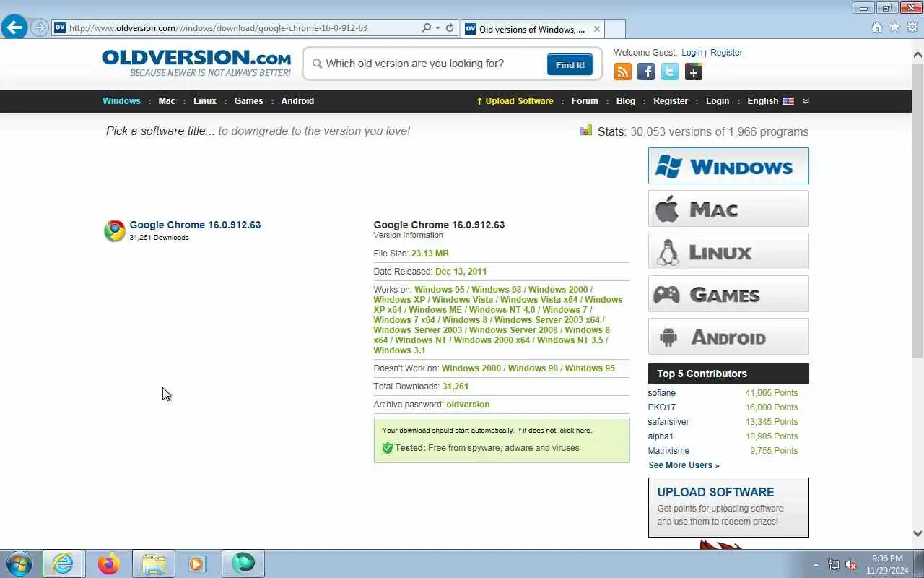Image resolution: width=924 pixels, height=578 pixels.
Task: Close the Old versions of Windows tab
Action: [596, 29]
